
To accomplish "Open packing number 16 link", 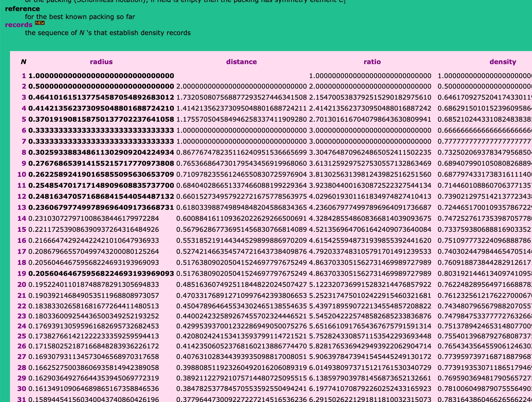I will coord(22,241).
